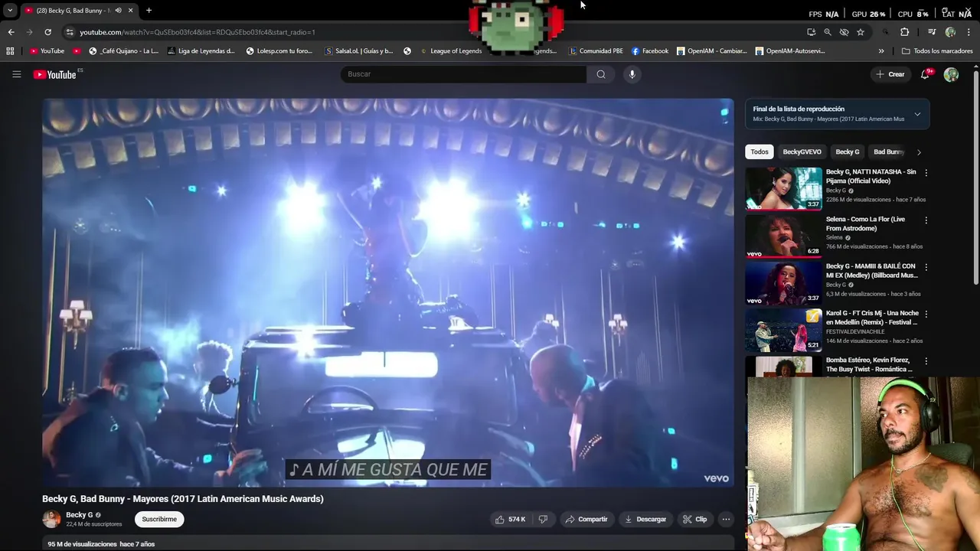980x551 pixels.
Task: Open Liga de Leyendas bookmark
Action: pos(201,51)
